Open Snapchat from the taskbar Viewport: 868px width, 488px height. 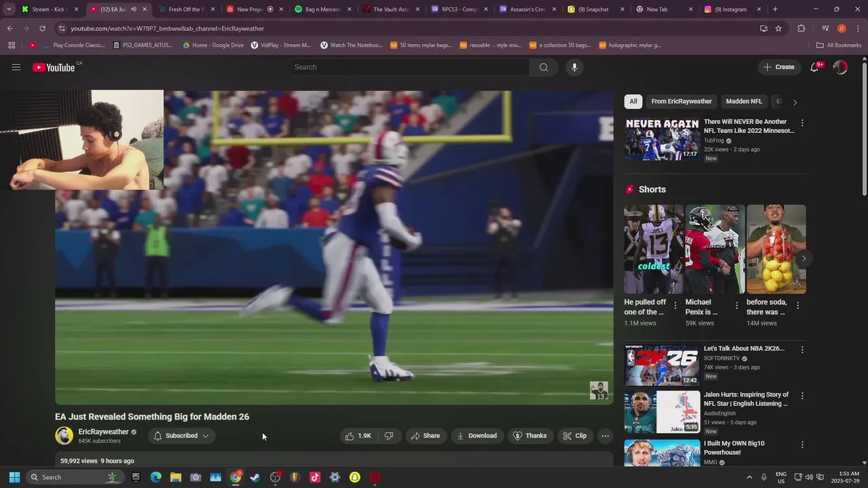pyautogui.click(x=355, y=477)
